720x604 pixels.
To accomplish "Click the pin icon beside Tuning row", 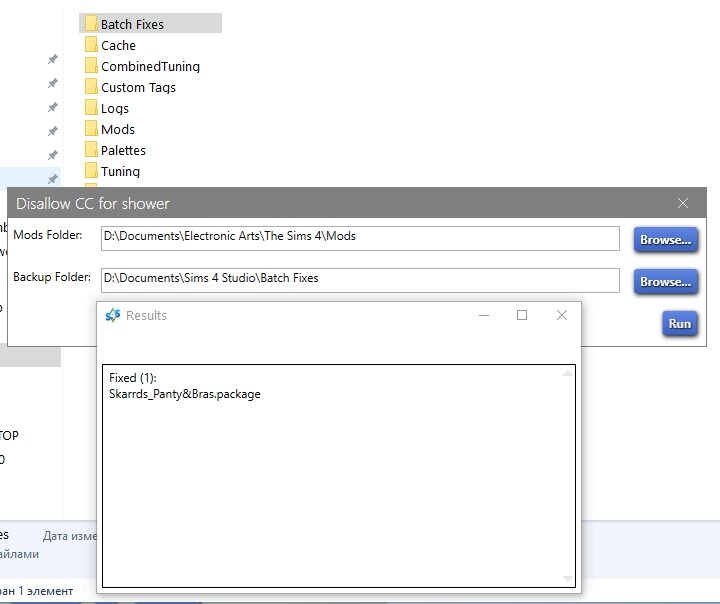I will click(53, 179).
